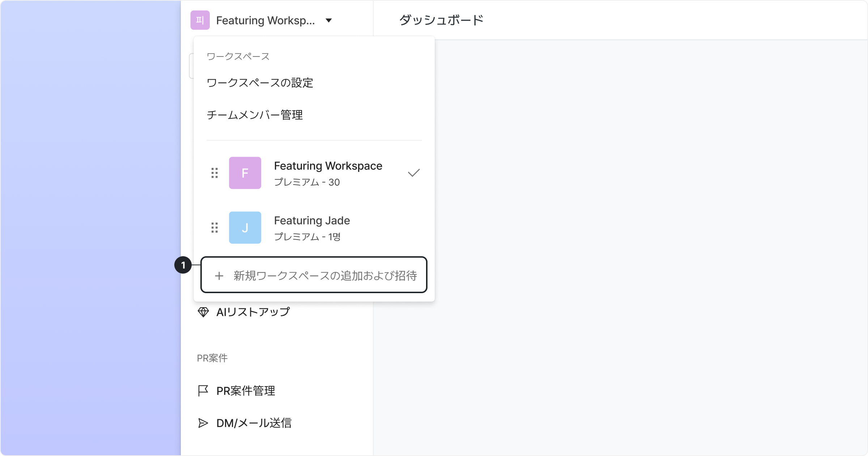Click the plus icon for new workspace
The height and width of the screenshot is (456, 868).
coord(219,276)
